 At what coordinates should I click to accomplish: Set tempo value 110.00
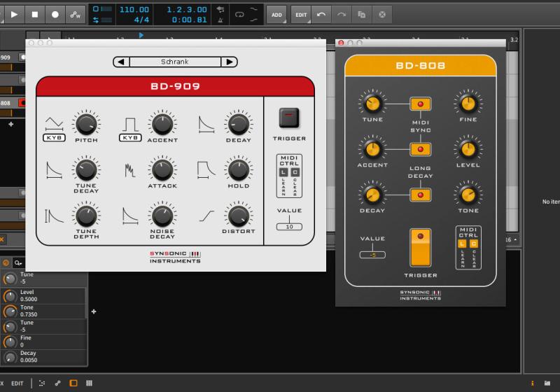click(134, 10)
